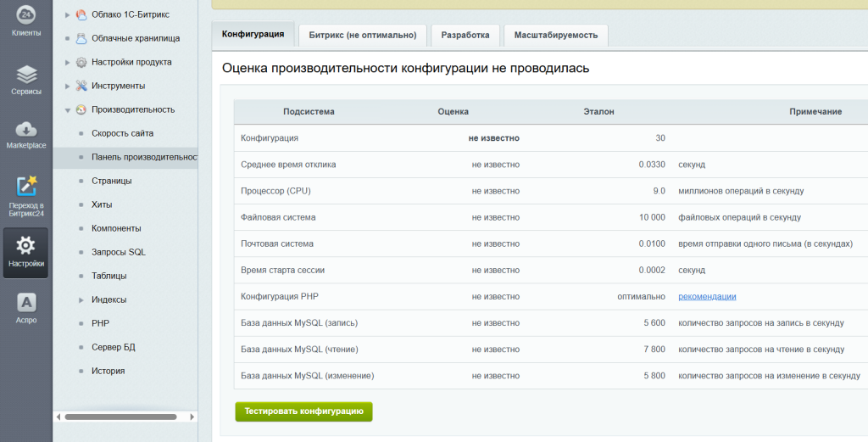Select Запросы SQL in the tree
Image resolution: width=868 pixels, height=442 pixels.
coord(118,252)
